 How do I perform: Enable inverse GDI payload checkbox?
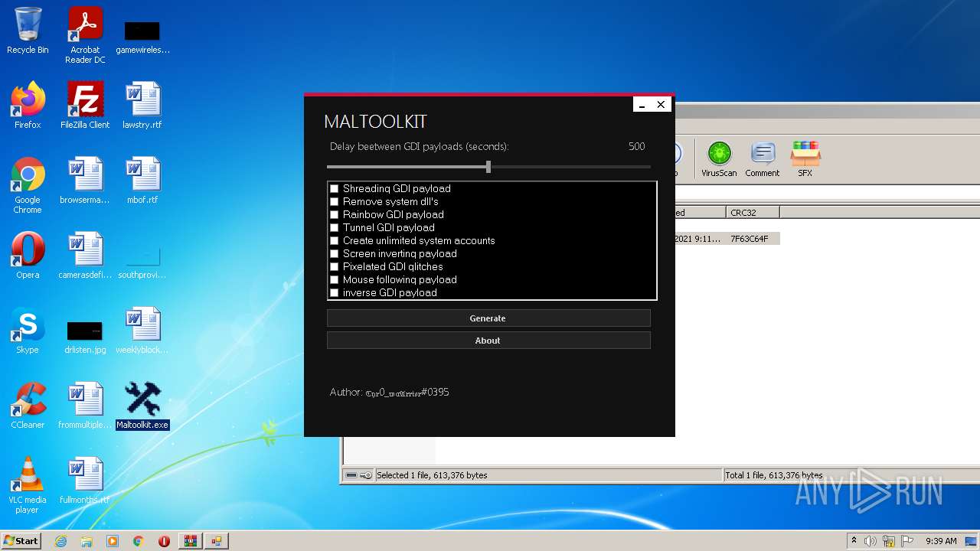pos(334,292)
